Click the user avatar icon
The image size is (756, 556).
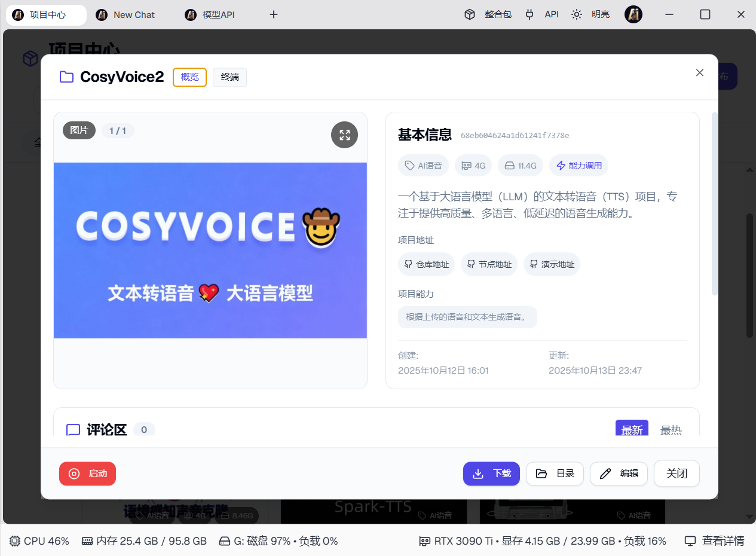(x=633, y=14)
